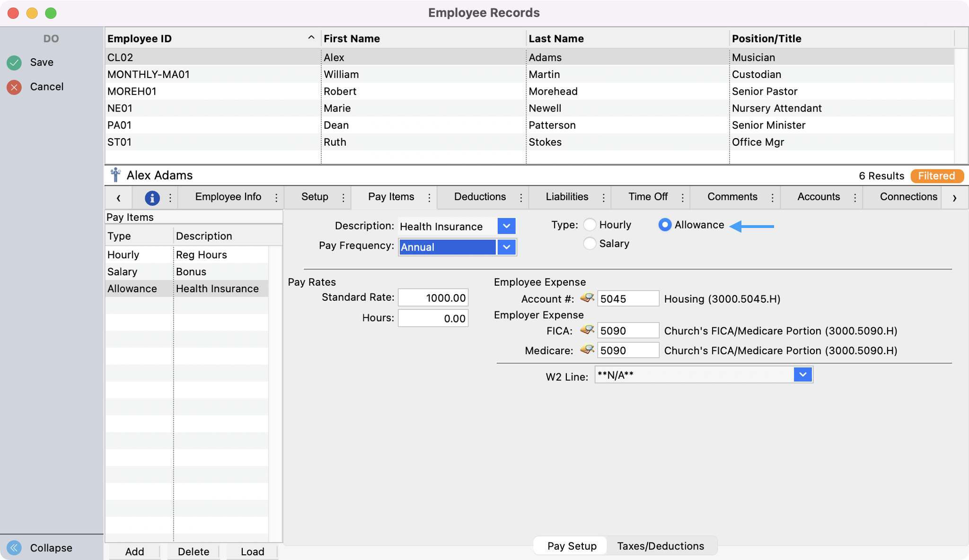This screenshot has width=969, height=560.
Task: Expand the W2 Line dropdown
Action: [802, 375]
